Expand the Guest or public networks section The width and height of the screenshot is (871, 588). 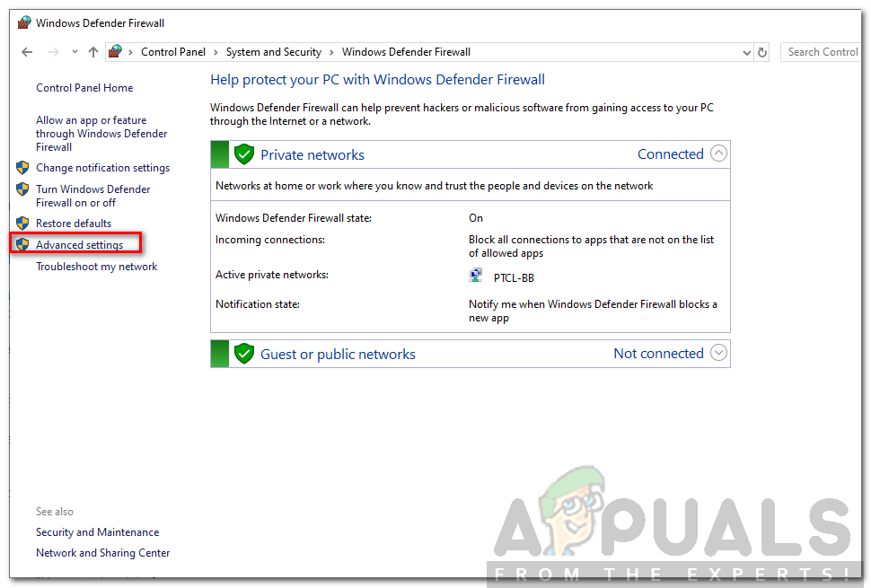coord(718,353)
